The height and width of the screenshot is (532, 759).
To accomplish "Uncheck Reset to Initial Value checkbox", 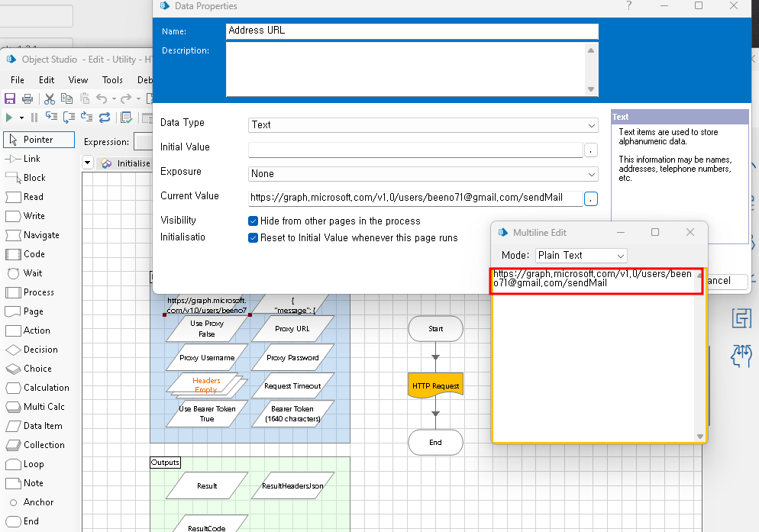I will (x=254, y=237).
